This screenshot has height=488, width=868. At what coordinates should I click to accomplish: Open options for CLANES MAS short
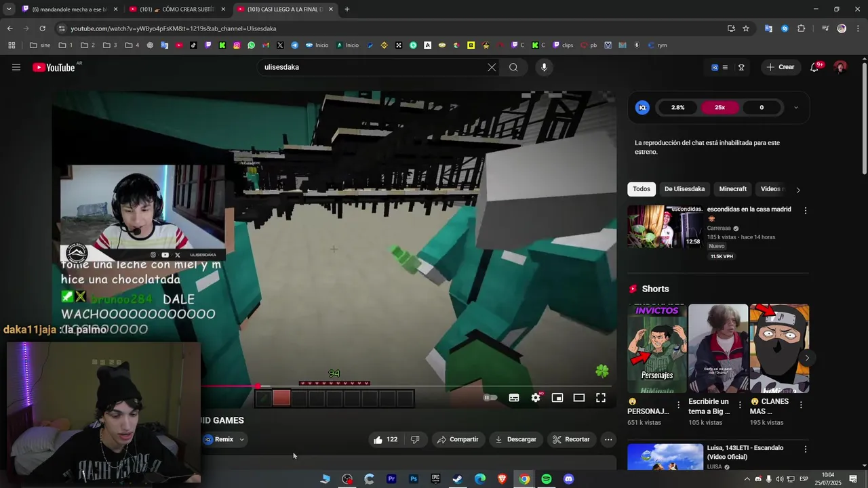click(x=801, y=405)
